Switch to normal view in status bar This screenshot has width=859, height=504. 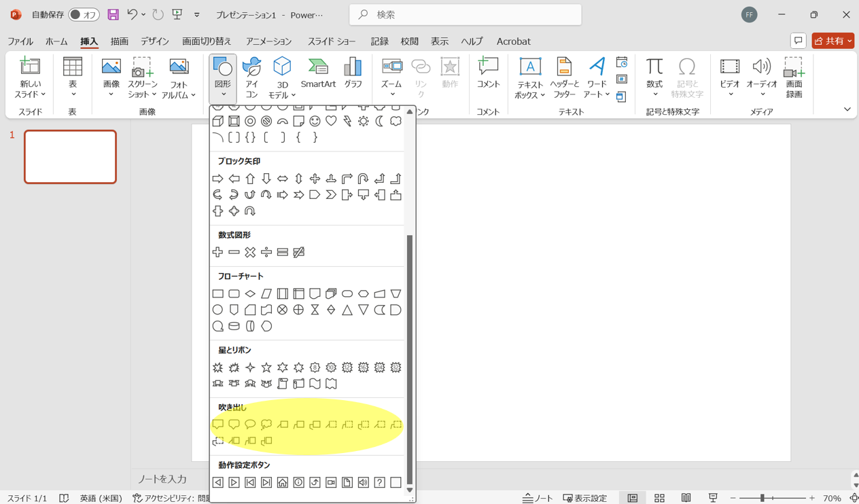[x=633, y=498]
